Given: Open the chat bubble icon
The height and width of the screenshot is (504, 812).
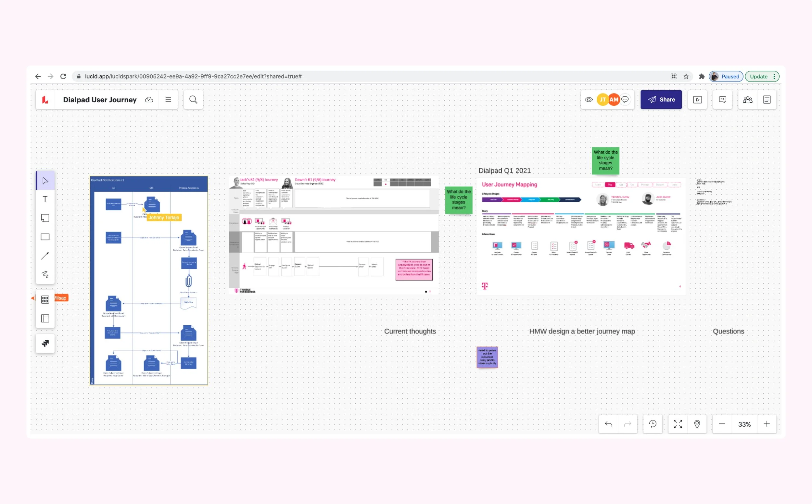Looking at the screenshot, I should [x=625, y=99].
